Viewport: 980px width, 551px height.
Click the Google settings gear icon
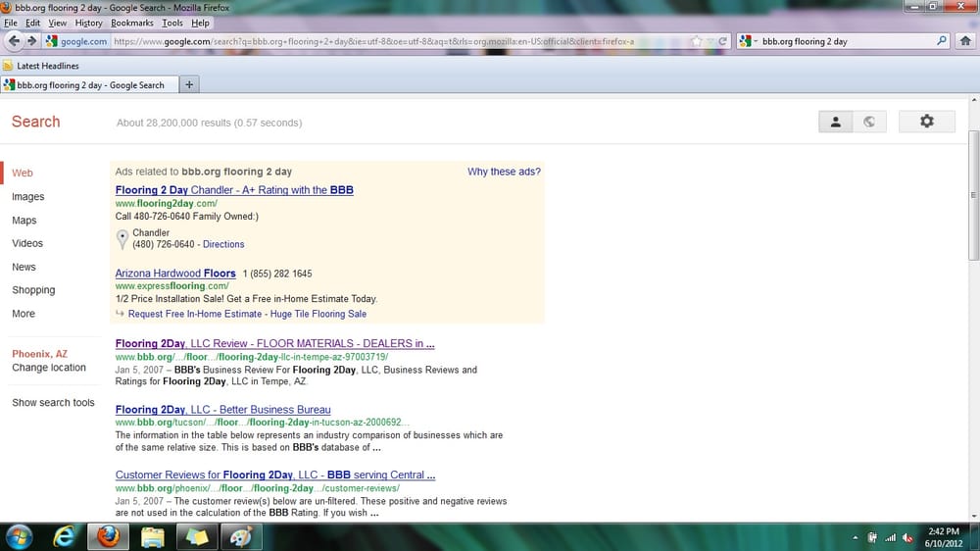pyautogui.click(x=927, y=122)
